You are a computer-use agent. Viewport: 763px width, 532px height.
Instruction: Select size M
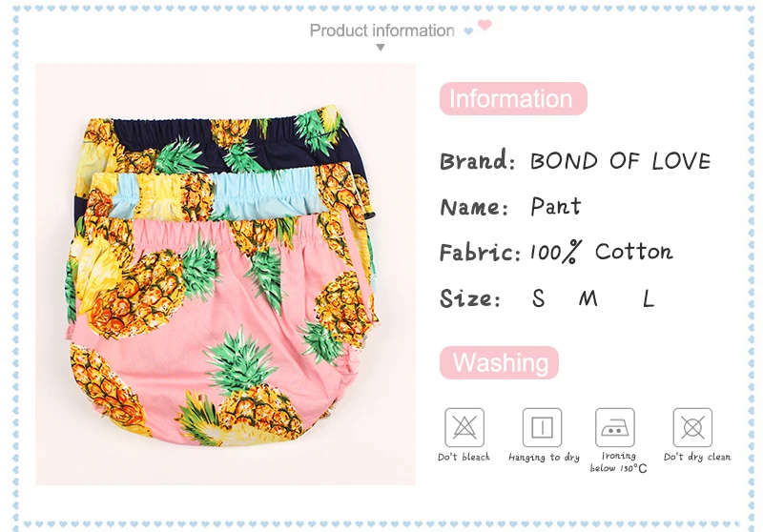[x=588, y=298]
